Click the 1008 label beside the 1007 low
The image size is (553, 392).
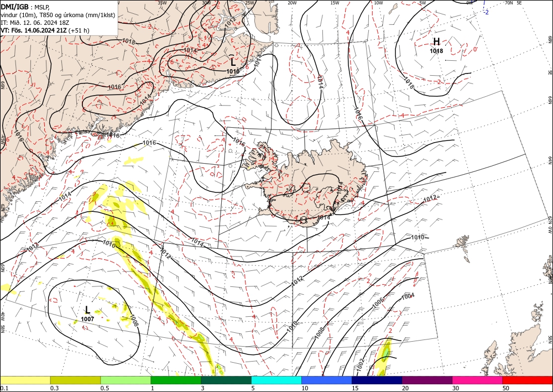pos(133,320)
